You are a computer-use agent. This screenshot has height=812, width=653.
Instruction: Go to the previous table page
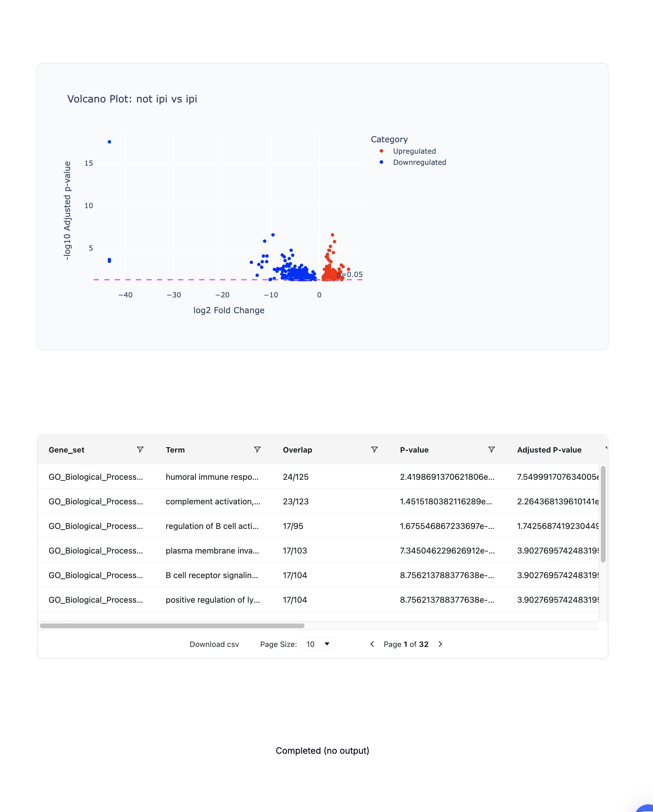372,644
